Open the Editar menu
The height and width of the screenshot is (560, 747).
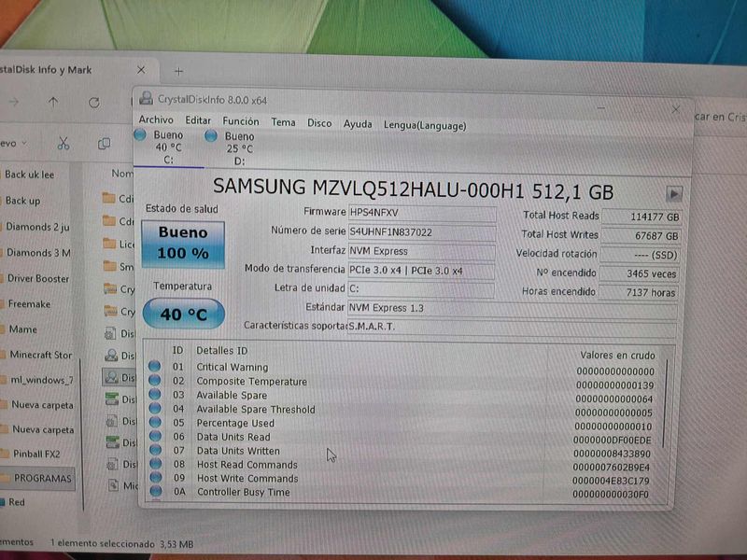click(x=198, y=120)
